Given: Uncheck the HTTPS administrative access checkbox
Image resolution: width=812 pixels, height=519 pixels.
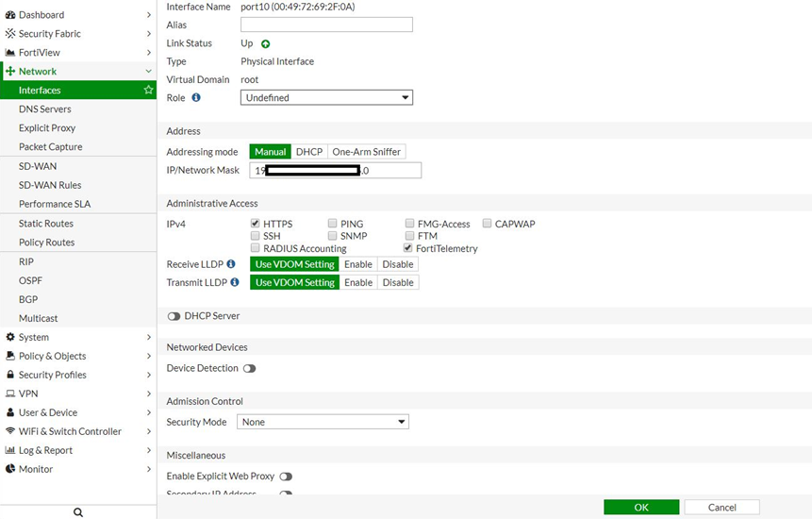Looking at the screenshot, I should [255, 224].
